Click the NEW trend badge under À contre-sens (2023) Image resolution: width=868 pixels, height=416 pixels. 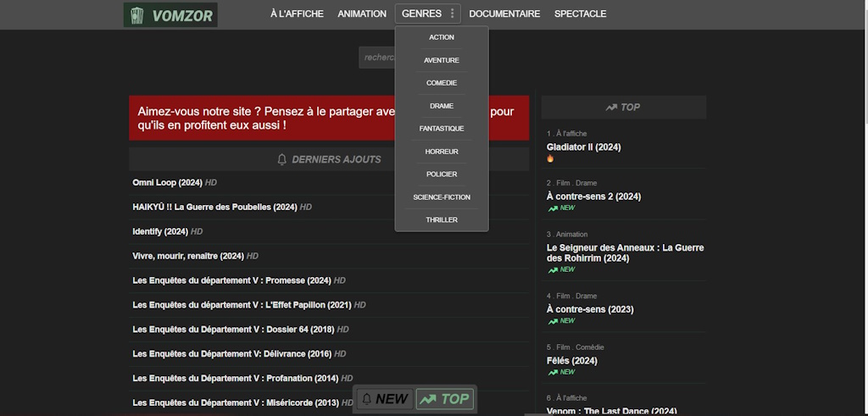561,321
